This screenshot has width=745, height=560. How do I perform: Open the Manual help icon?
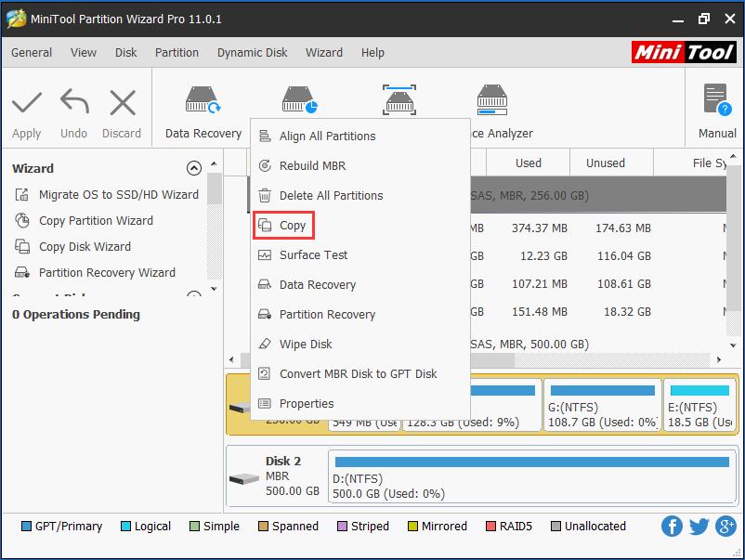[717, 99]
